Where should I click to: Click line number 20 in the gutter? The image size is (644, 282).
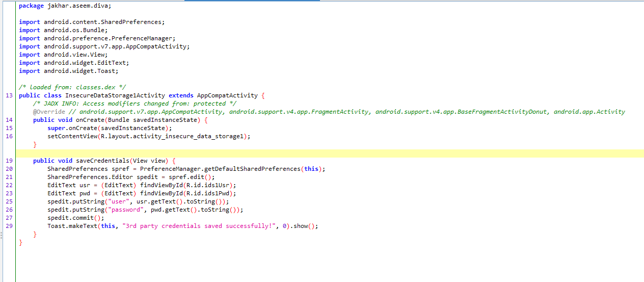10,169
